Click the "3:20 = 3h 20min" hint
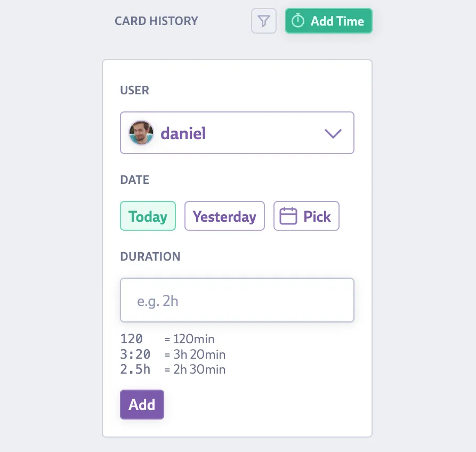 coord(173,354)
